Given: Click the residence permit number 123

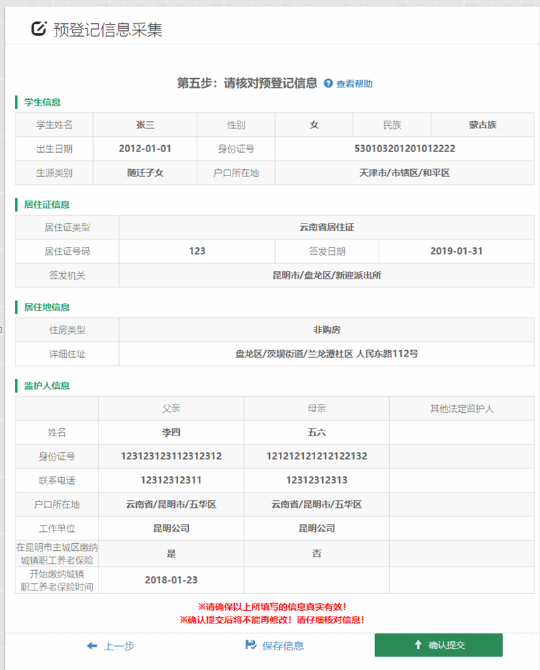Looking at the screenshot, I should (x=197, y=251).
